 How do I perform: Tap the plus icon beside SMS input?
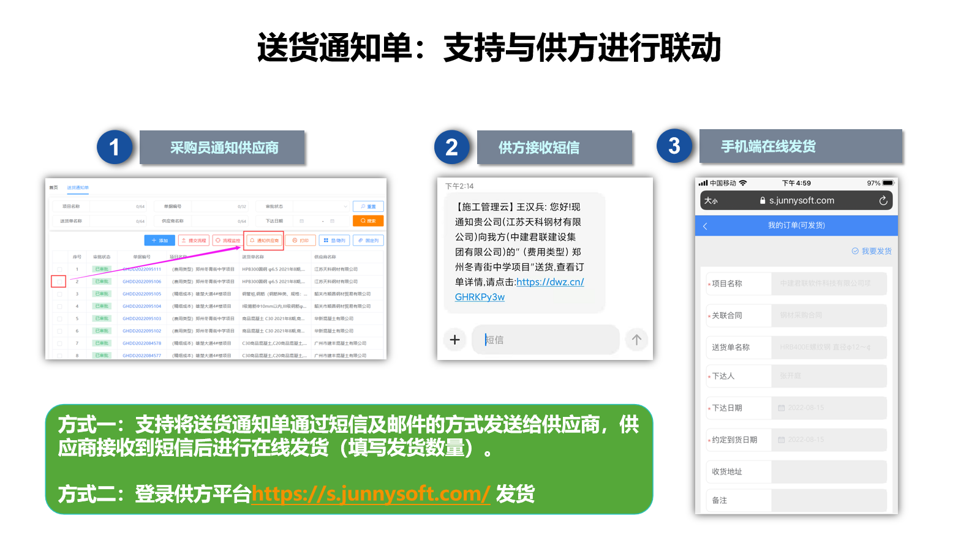click(x=454, y=340)
